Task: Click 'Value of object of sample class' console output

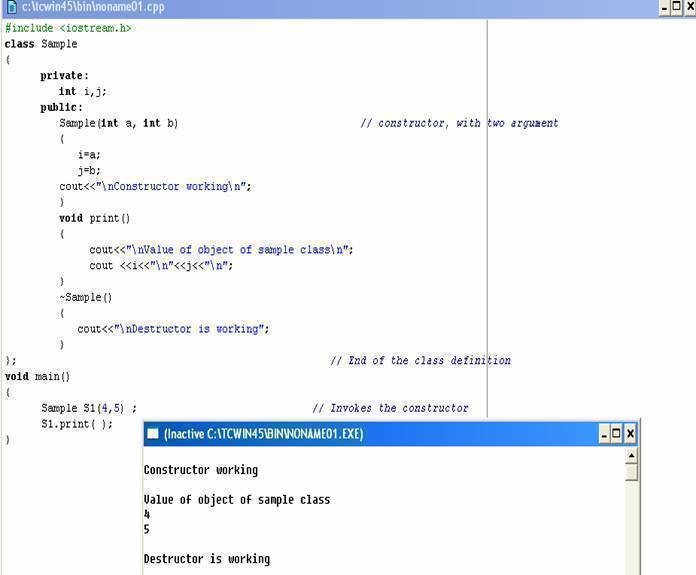Action: pyautogui.click(x=237, y=500)
